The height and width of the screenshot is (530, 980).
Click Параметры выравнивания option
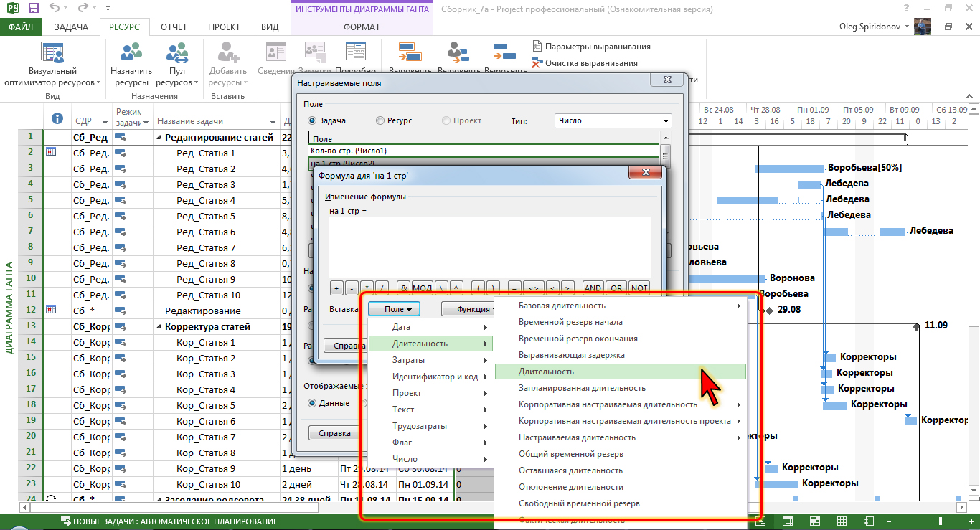click(591, 47)
